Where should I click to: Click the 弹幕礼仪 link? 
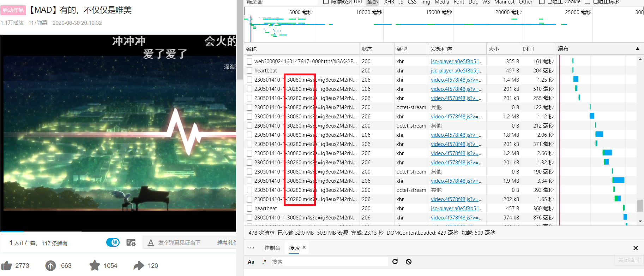tap(227, 242)
